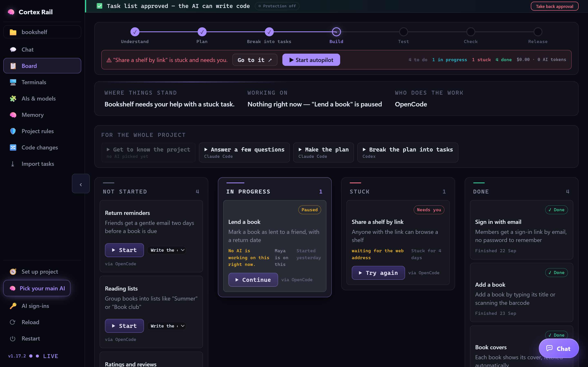The width and height of the screenshot is (588, 367).
Task: Toggle the task list approved checkbox
Action: [x=99, y=6]
